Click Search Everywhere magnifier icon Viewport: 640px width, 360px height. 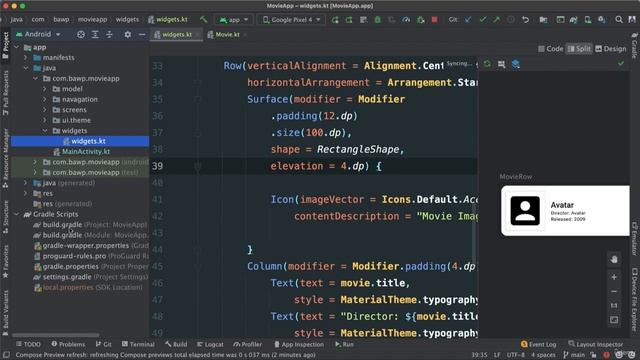pos(619,20)
